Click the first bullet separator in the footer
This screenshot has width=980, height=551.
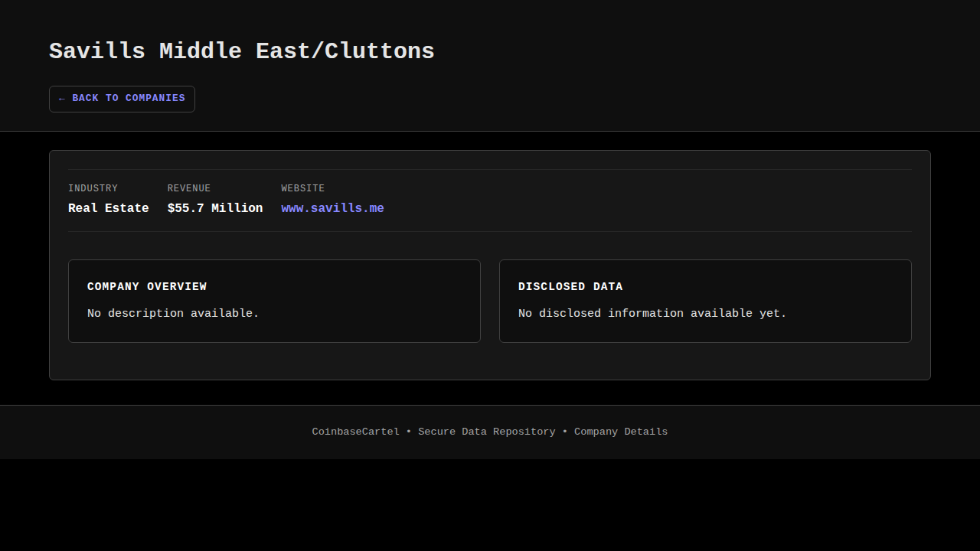tap(409, 432)
